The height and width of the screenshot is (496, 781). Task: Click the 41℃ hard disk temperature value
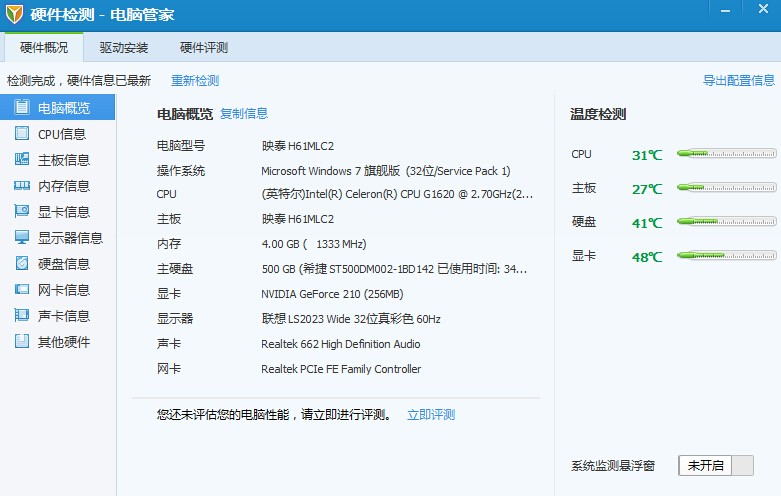pyautogui.click(x=647, y=223)
